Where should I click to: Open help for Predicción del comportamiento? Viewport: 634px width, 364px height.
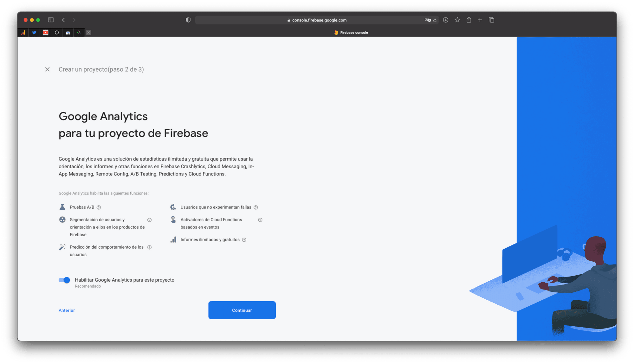(149, 247)
